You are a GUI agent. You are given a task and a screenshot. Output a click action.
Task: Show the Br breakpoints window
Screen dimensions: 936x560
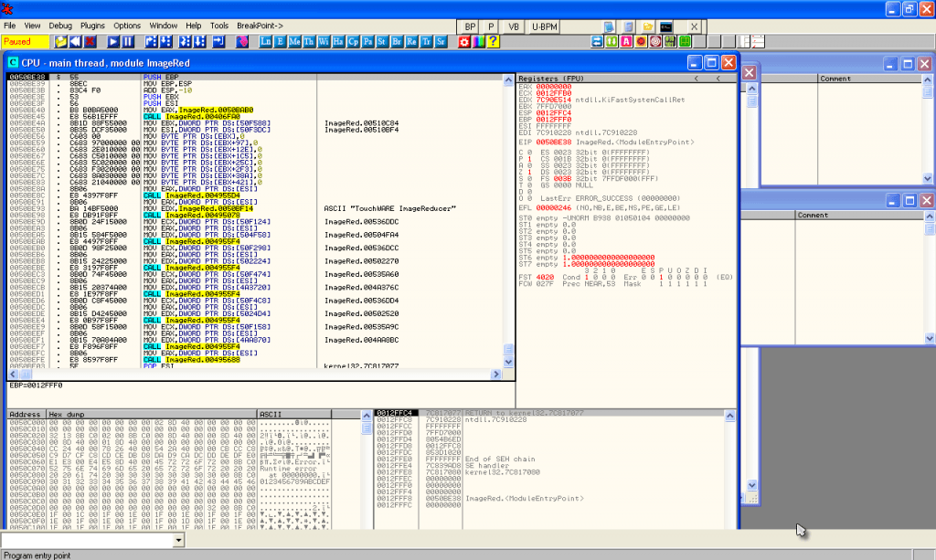[397, 42]
